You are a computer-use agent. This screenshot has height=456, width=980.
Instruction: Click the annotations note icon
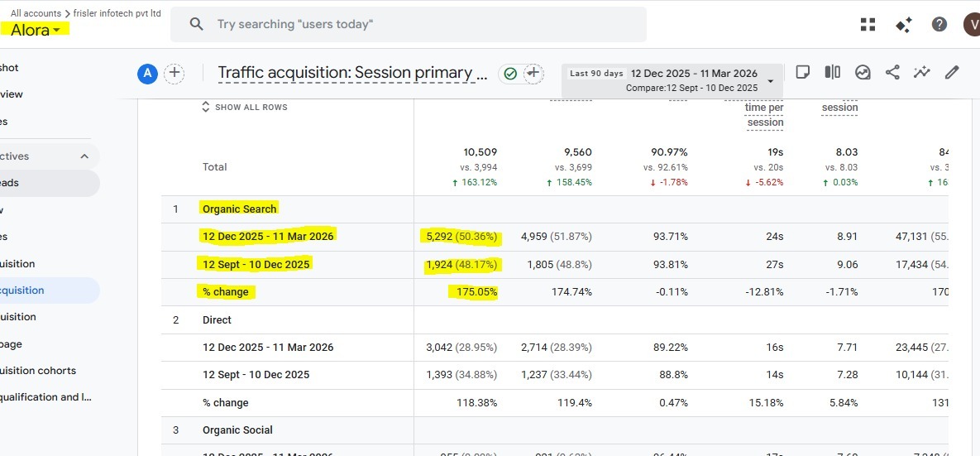(x=802, y=73)
